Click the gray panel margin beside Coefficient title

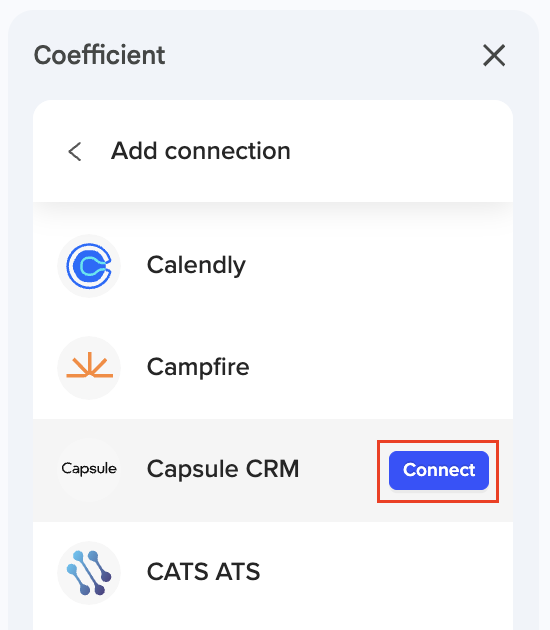(x=321, y=55)
